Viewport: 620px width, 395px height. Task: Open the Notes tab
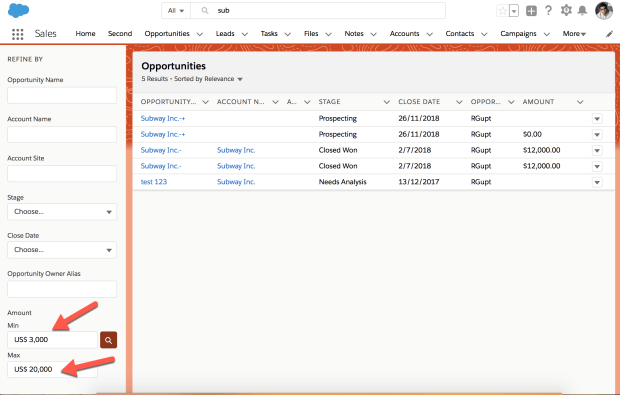click(354, 34)
